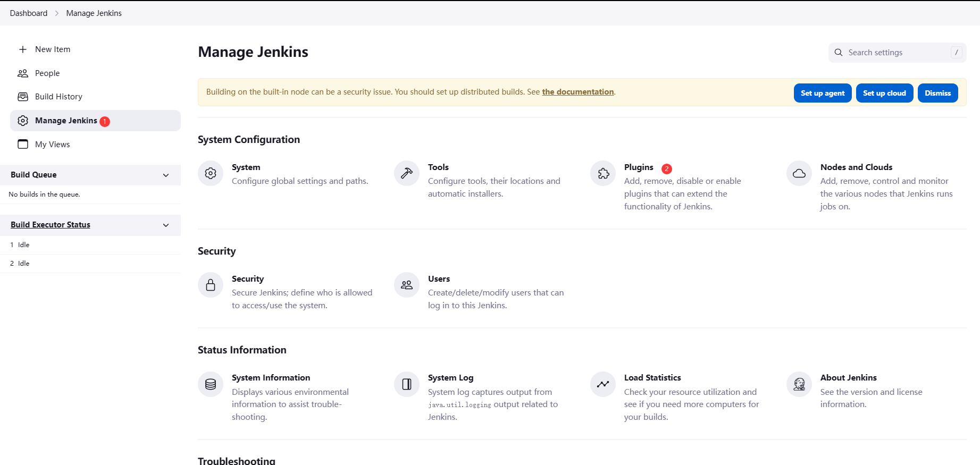980x465 pixels.
Task: Open the Users management title
Action: pyautogui.click(x=439, y=279)
